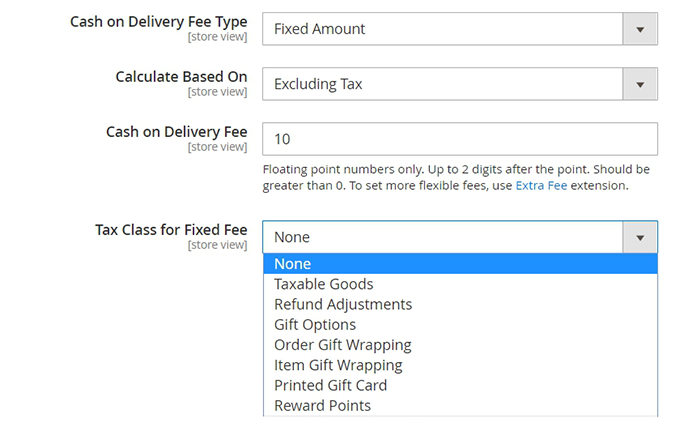Open the Cash on Delivery Fee Type dropdown
This screenshot has height=427, width=684.
pos(442,29)
